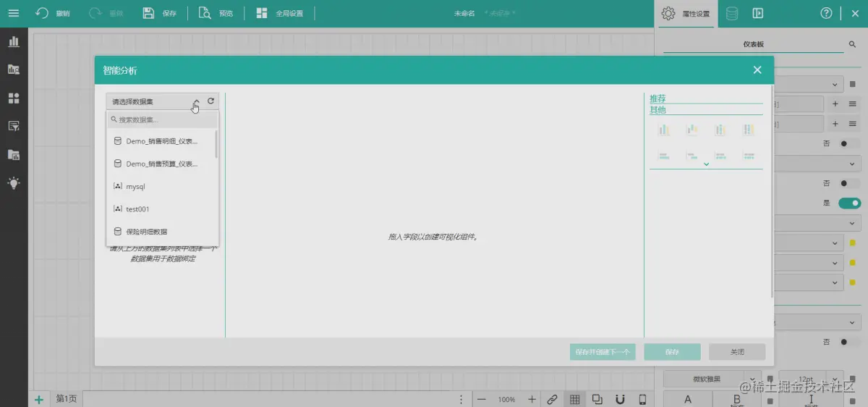Refresh the dataset list icon
Screen dimensions: 868x407
[210, 101]
